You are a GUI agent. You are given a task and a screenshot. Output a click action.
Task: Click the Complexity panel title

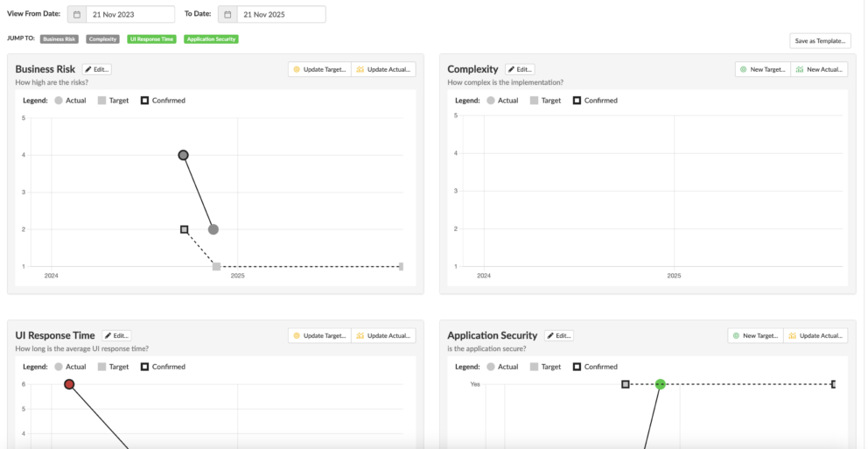472,69
